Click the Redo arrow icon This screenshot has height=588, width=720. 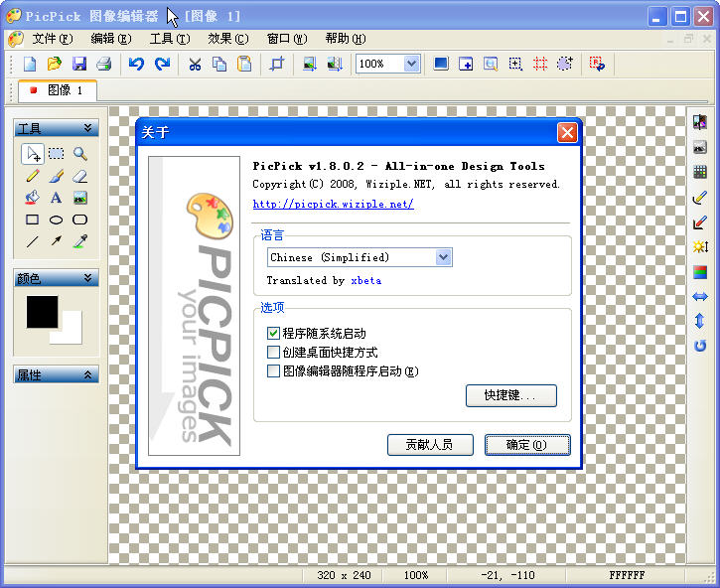tap(162, 64)
